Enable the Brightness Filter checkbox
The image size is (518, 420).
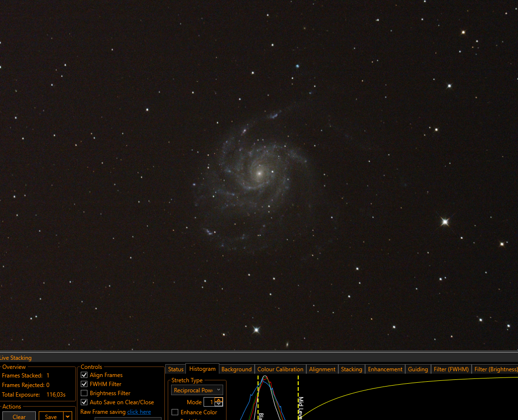pyautogui.click(x=84, y=393)
